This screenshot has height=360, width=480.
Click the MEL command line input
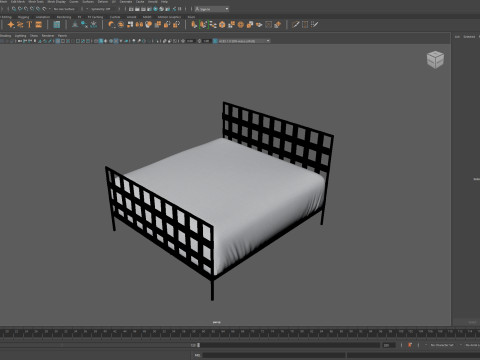274,356
